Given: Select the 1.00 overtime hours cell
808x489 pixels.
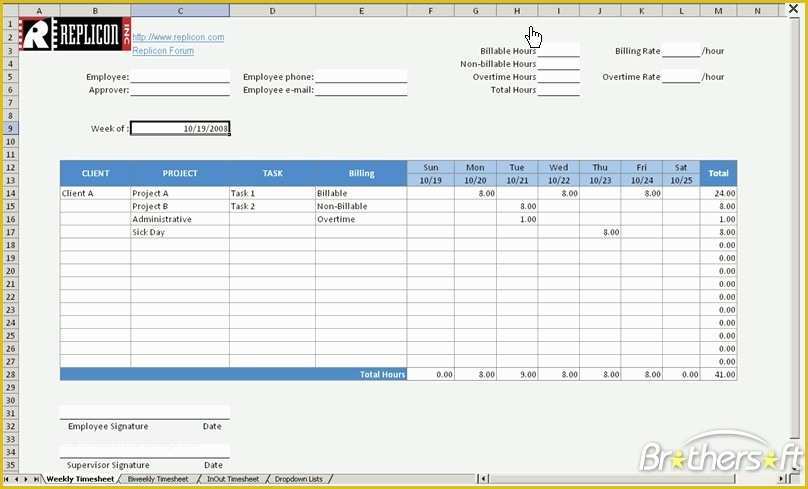Looking at the screenshot, I should 517,219.
